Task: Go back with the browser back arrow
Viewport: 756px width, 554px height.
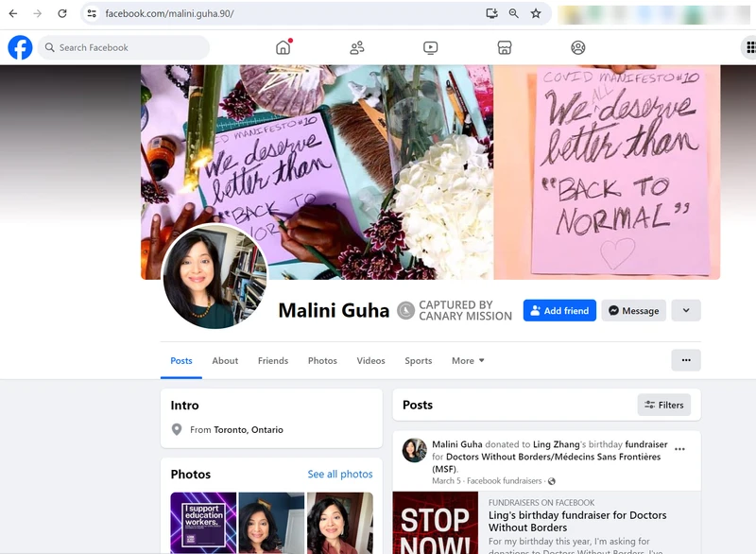Action: 13,13
